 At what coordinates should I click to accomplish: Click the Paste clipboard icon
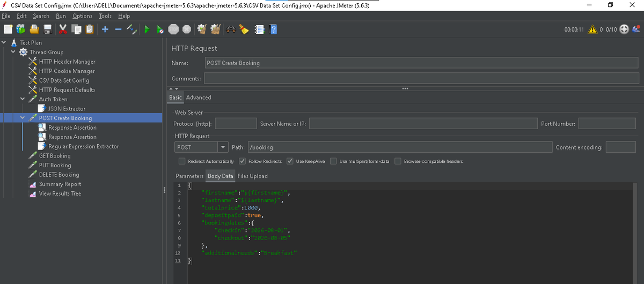(90, 29)
